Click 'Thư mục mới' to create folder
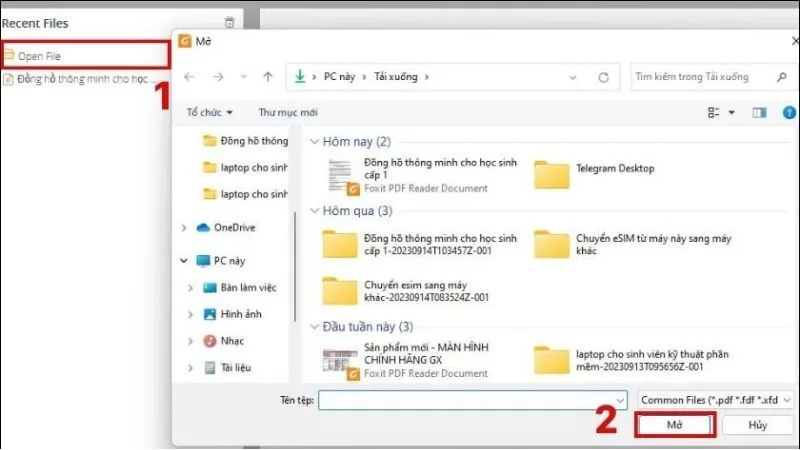This screenshot has width=800, height=450. pyautogui.click(x=288, y=112)
